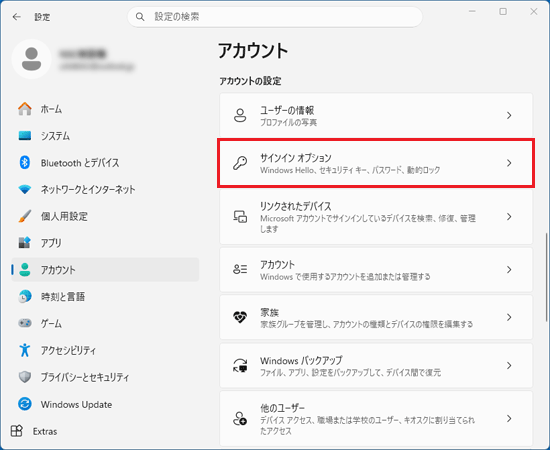The image size is (550, 450).
Task: Click the Extras icon
Action: [x=16, y=431]
